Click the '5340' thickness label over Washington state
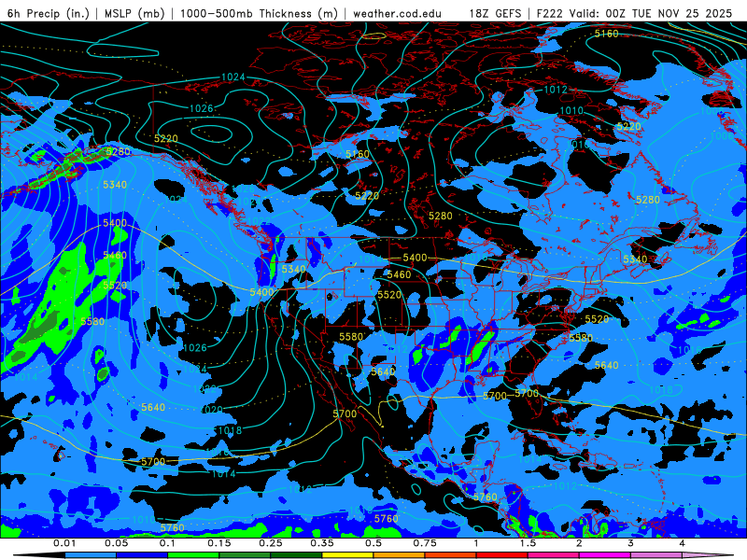Screen dimensions: 747x560 (x=293, y=269)
